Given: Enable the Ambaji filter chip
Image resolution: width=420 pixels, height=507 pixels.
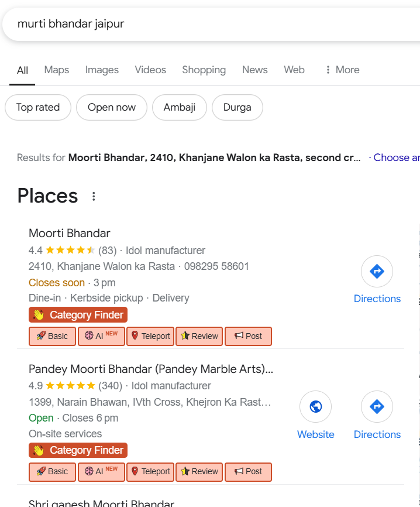Looking at the screenshot, I should tap(179, 107).
